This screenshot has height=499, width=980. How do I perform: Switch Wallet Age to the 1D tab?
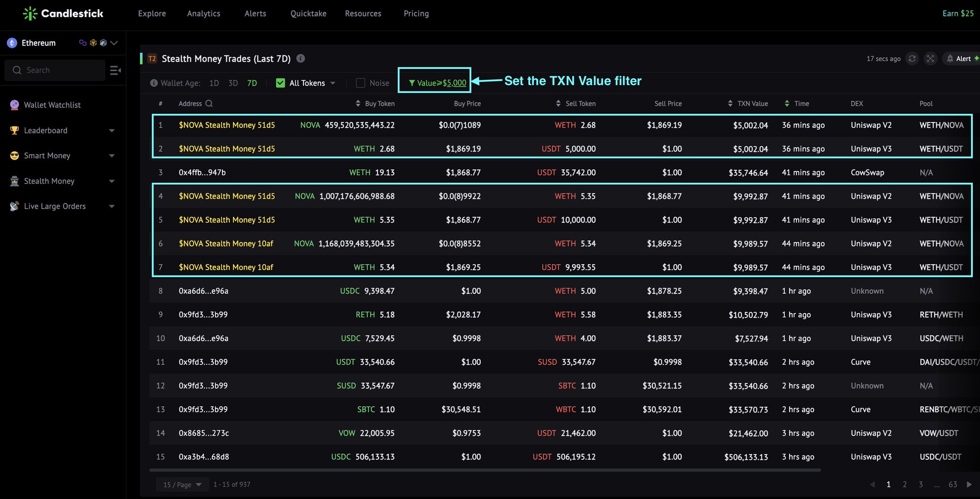point(214,83)
